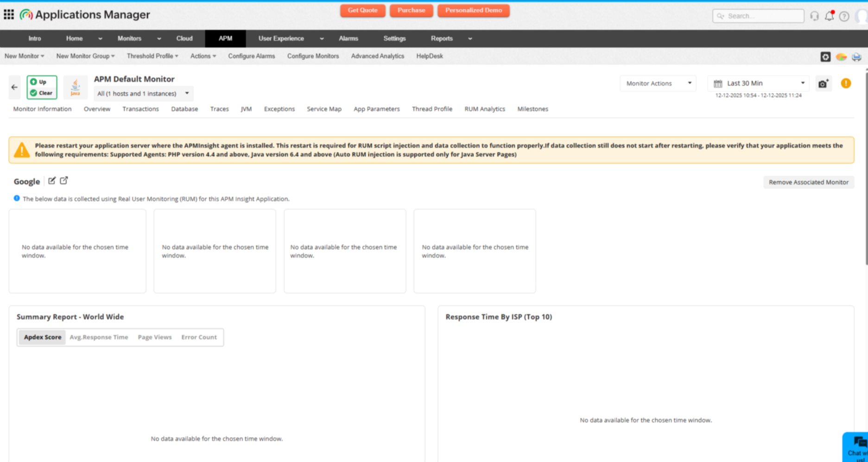Image resolution: width=868 pixels, height=462 pixels.
Task: Click the help question mark icon
Action: 844,16
